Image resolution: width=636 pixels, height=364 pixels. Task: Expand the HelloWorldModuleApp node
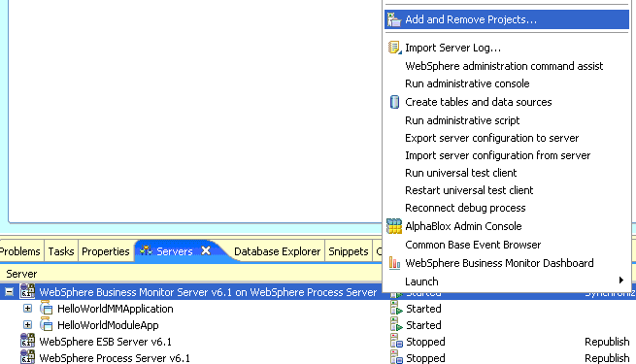point(27,325)
